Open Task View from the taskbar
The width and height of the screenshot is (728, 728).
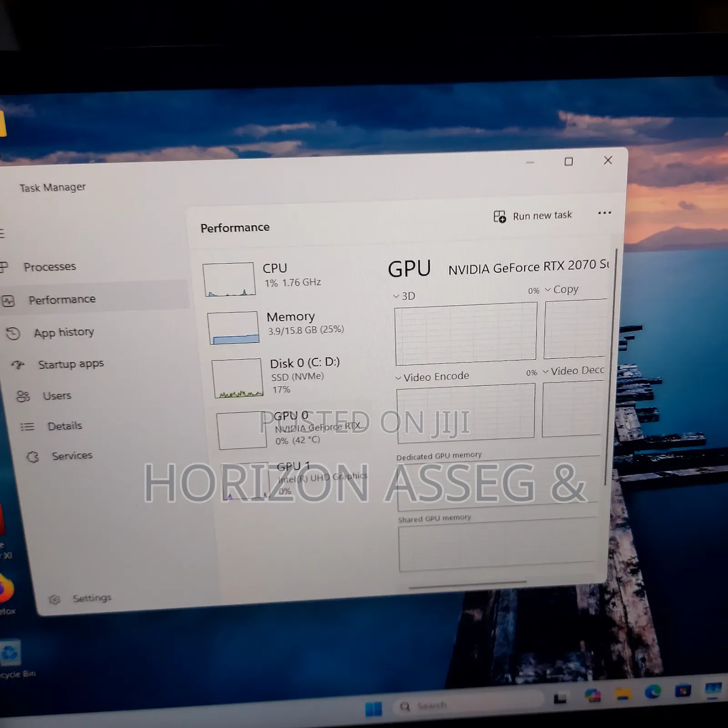coord(560,698)
